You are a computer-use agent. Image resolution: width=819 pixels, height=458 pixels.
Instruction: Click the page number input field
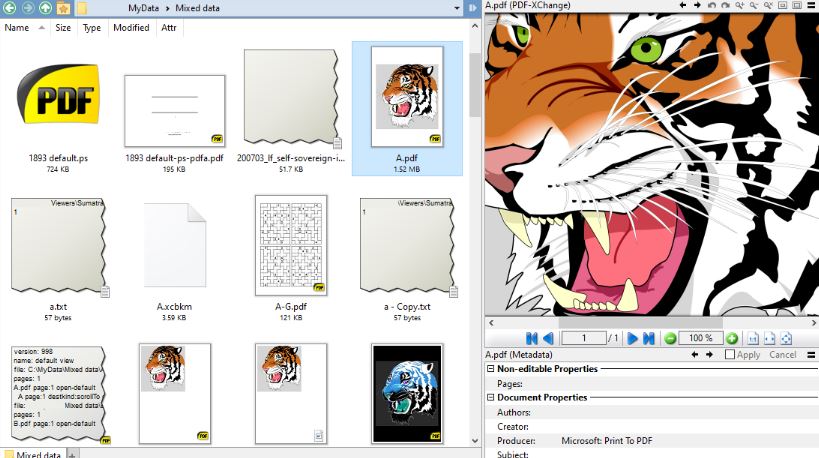584,338
